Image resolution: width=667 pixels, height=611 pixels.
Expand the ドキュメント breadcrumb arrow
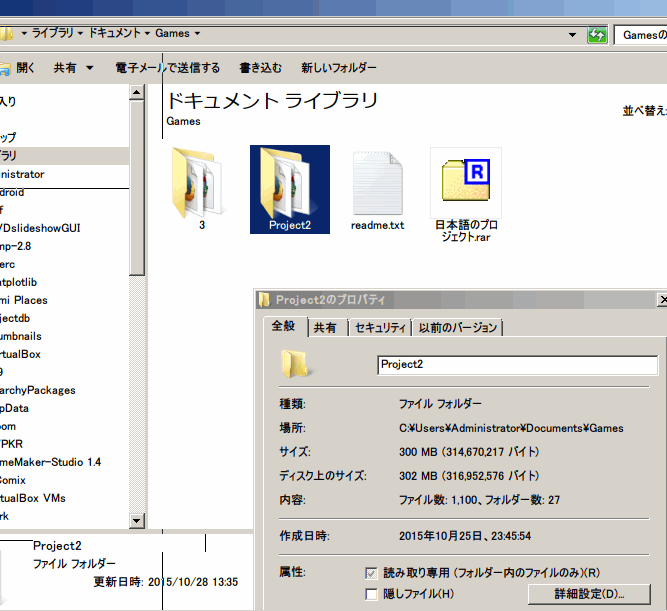(147, 34)
